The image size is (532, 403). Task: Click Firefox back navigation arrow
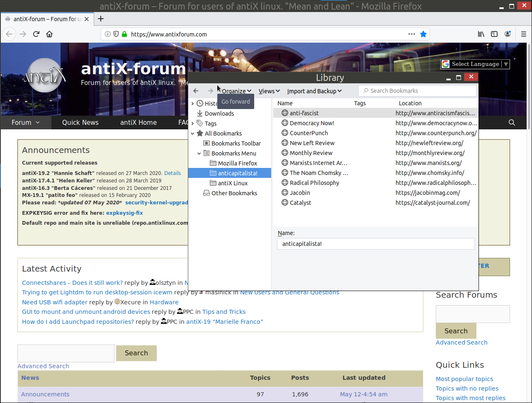coord(10,34)
